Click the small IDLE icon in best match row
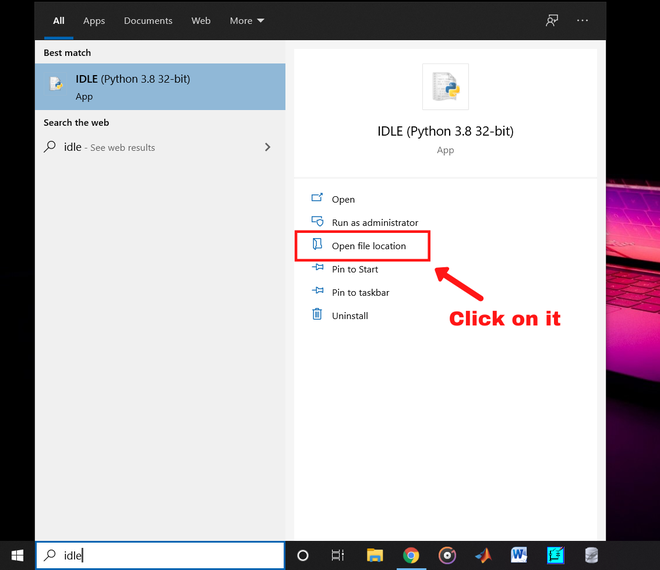Screen dimensions: 660x570 coord(56,84)
